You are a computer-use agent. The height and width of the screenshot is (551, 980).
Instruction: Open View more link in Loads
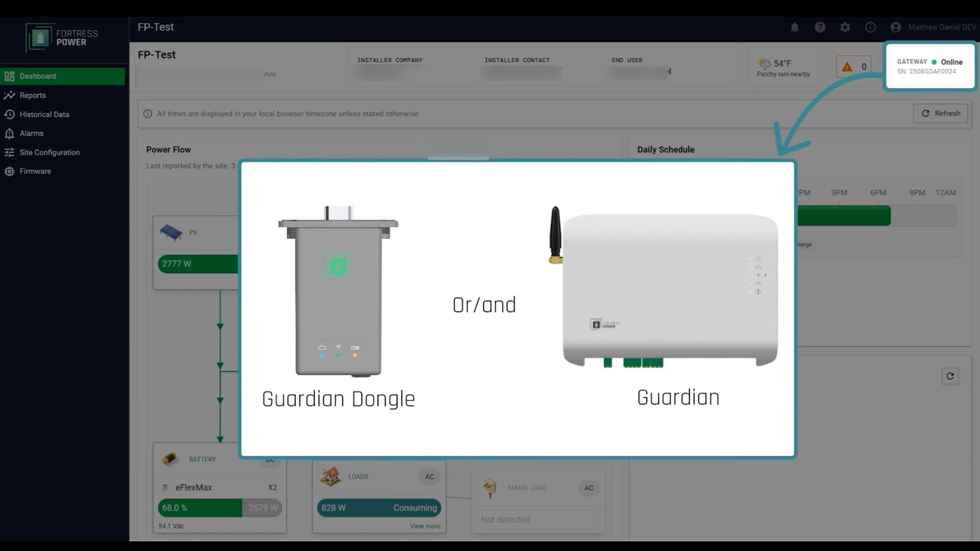pos(425,527)
